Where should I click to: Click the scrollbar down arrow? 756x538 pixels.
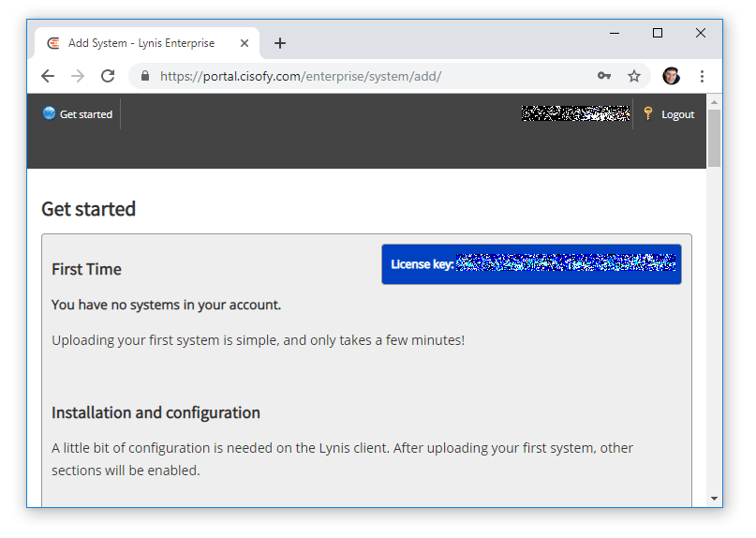coord(714,499)
